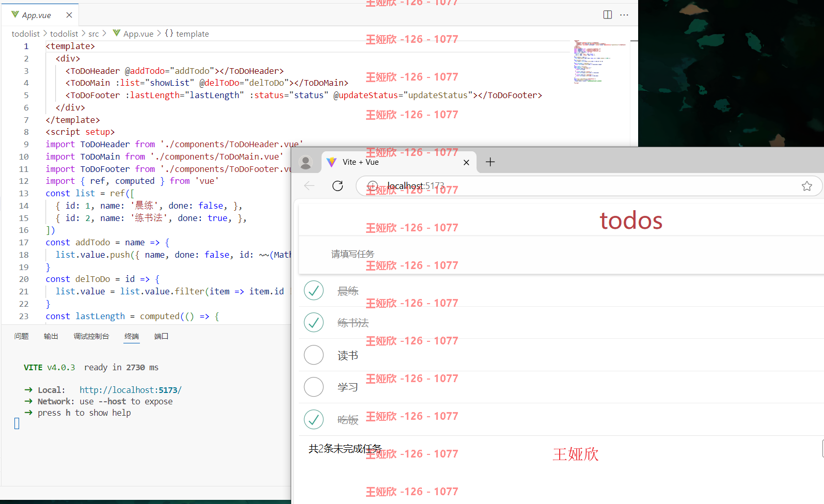Click the 吃饭 task label
This screenshot has width=824, height=504.
(x=348, y=420)
